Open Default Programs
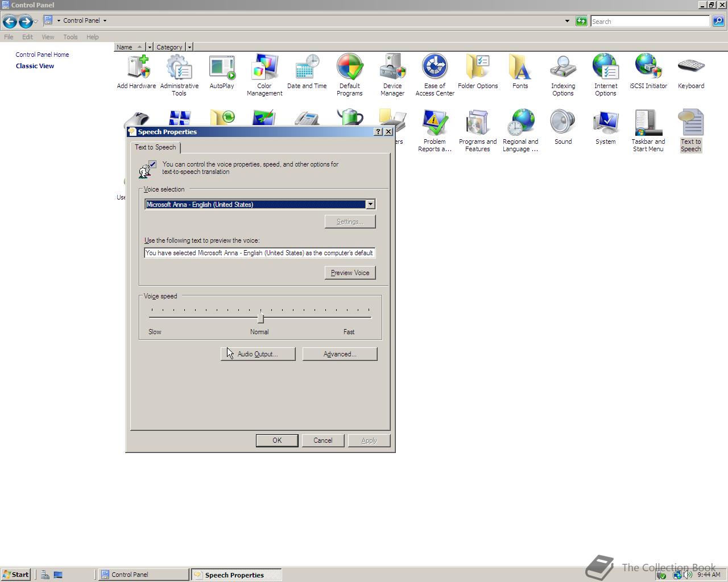The height and width of the screenshot is (582, 728). click(x=350, y=75)
